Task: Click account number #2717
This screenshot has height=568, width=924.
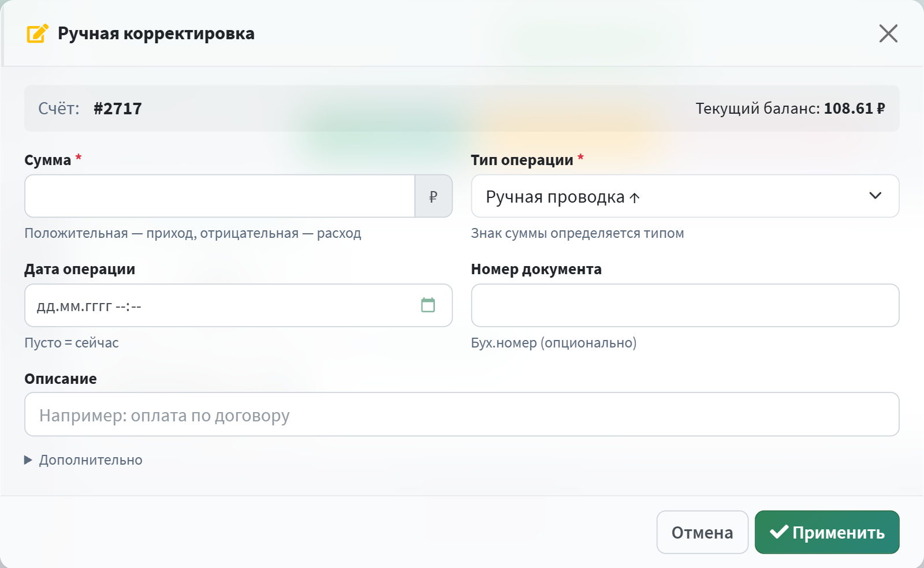Action: [x=118, y=109]
